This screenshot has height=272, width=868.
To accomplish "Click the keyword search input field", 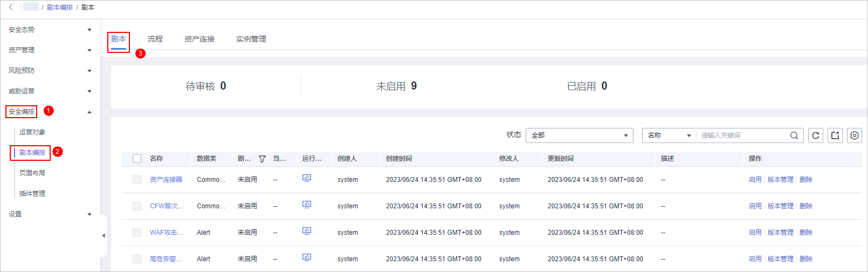I will click(743, 135).
